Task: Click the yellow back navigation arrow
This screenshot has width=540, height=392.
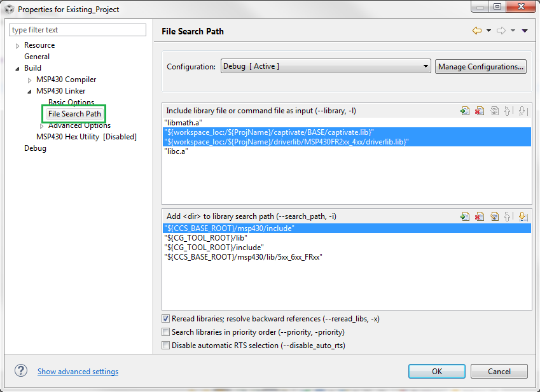Action: (x=476, y=31)
